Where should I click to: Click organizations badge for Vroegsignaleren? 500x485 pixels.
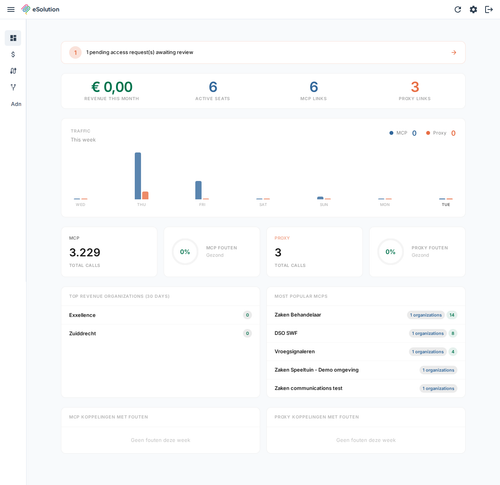428,352
